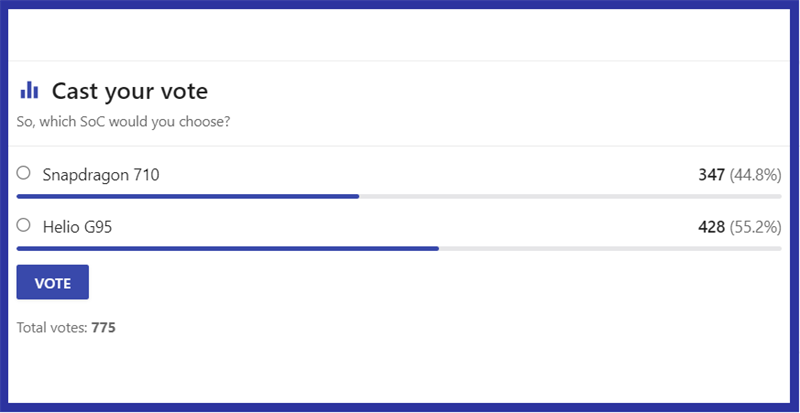
Task: Click the bold 775 total number
Action: [x=104, y=327]
